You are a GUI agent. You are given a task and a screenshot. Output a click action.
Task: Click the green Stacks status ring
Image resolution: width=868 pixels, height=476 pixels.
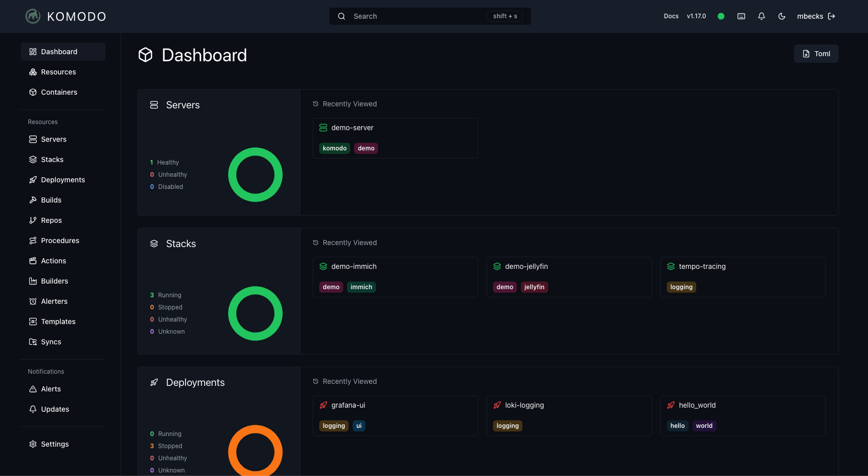tap(255, 313)
